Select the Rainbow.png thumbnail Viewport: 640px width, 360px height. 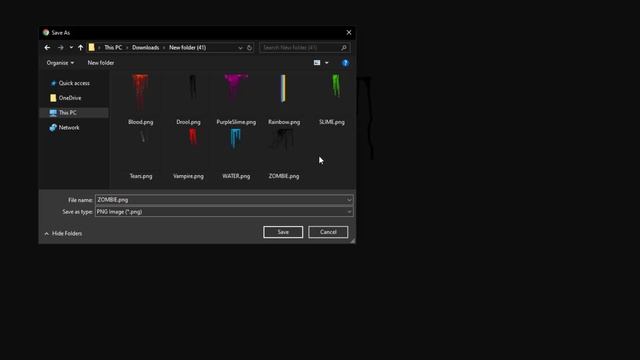tap(283, 88)
